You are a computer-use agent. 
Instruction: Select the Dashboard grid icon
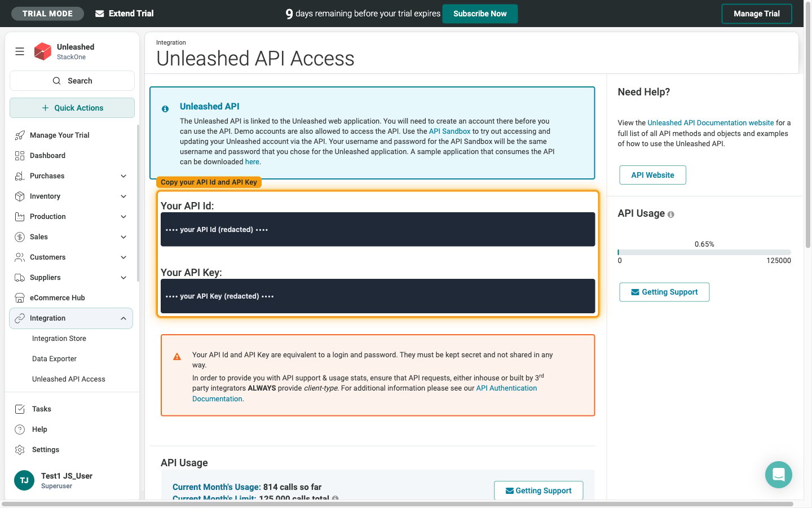[20, 156]
